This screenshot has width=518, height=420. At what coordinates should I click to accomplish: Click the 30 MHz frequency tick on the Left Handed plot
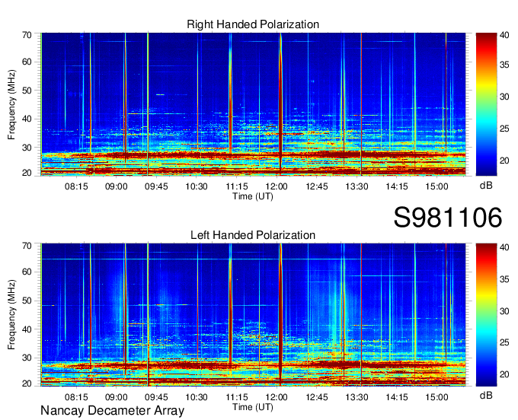(x=27, y=358)
